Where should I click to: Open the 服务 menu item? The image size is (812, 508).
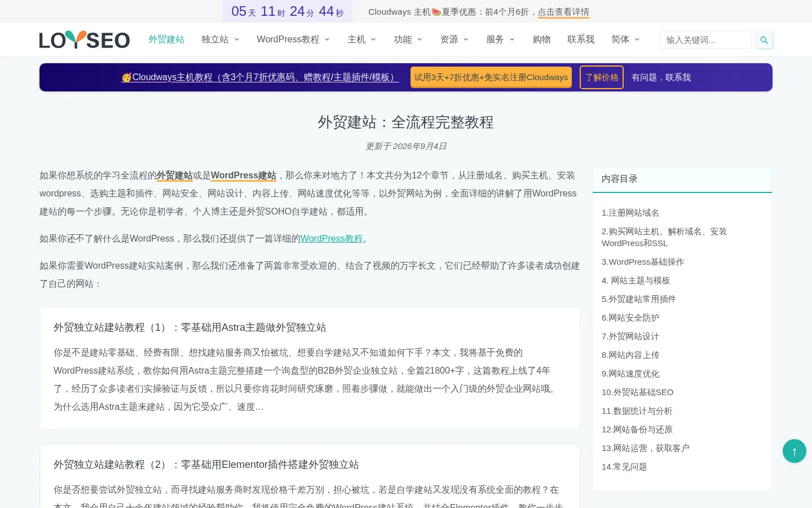495,40
